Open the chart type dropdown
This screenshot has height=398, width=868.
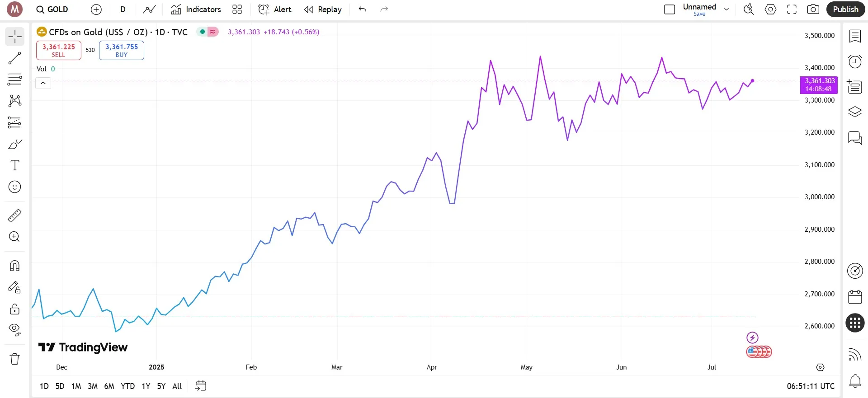pos(149,9)
